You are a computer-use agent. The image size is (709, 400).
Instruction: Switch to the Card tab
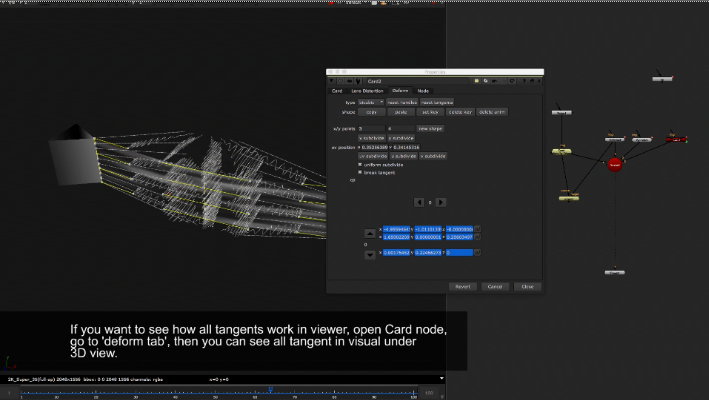(x=337, y=91)
